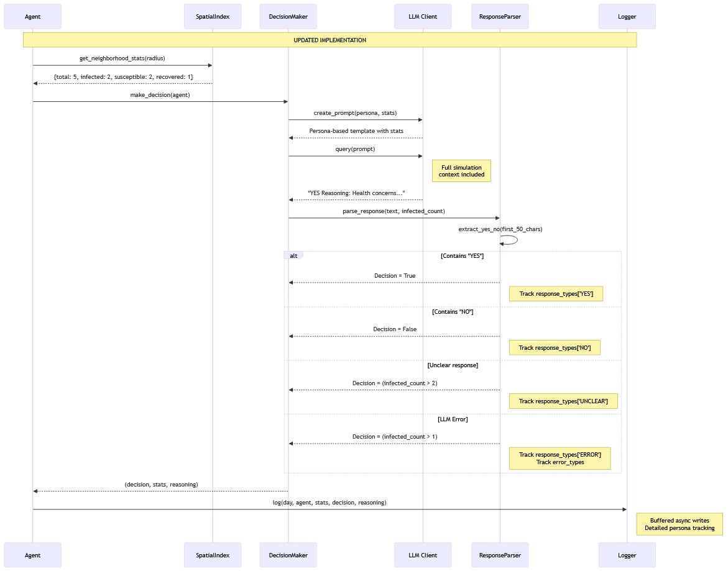Click the top DecisionMaker participant box
Screen dimensions: 728x571
click(288, 16)
